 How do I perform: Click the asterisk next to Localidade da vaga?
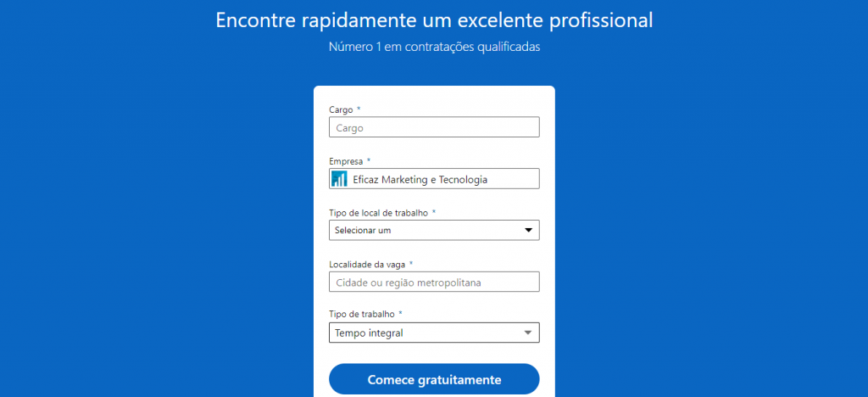410,264
